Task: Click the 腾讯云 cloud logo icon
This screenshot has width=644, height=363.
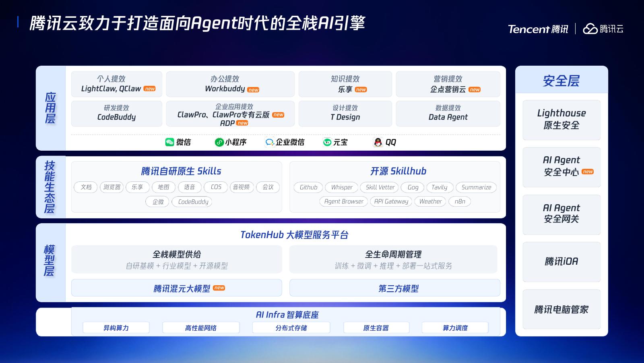Action: pos(590,29)
